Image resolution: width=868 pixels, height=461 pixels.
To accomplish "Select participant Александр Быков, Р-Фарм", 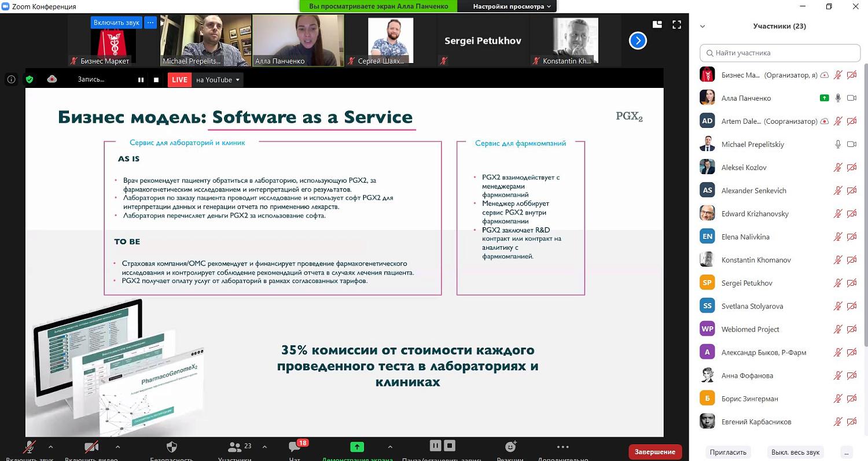I will click(778, 352).
